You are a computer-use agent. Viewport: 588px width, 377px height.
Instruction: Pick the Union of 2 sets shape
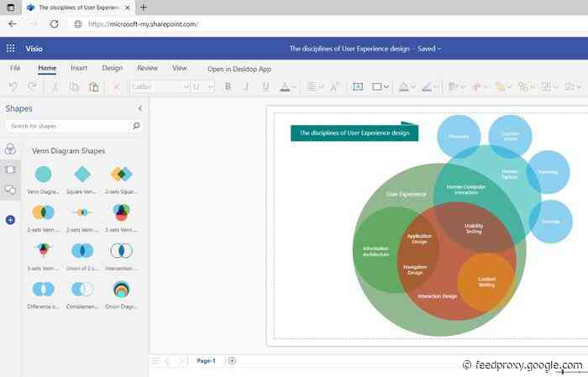click(x=82, y=251)
